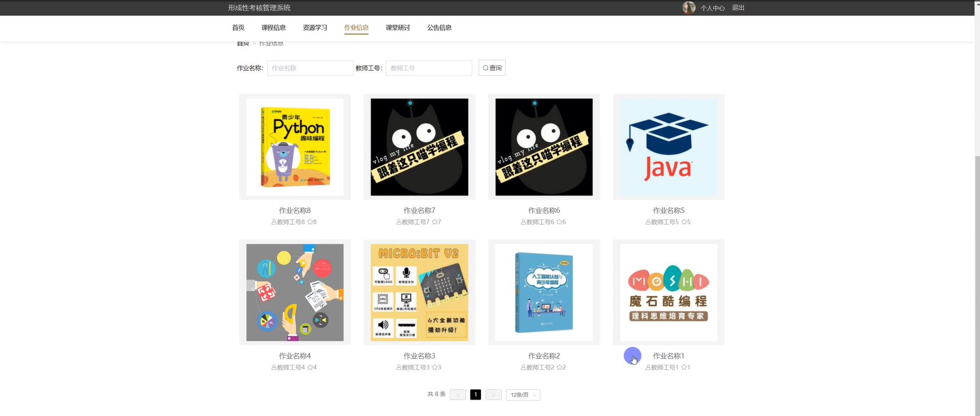The image size is (980, 416).
Task: Click the star icon under 作业名称6
Action: pyautogui.click(x=559, y=222)
